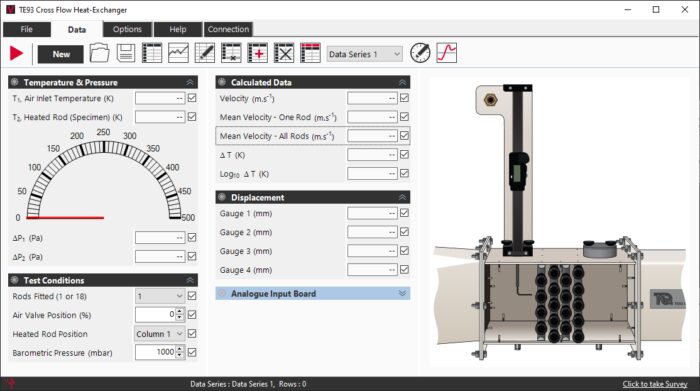Open the Data Series 1 dropdown
Viewport: 700px width, 391px height.
(364, 54)
